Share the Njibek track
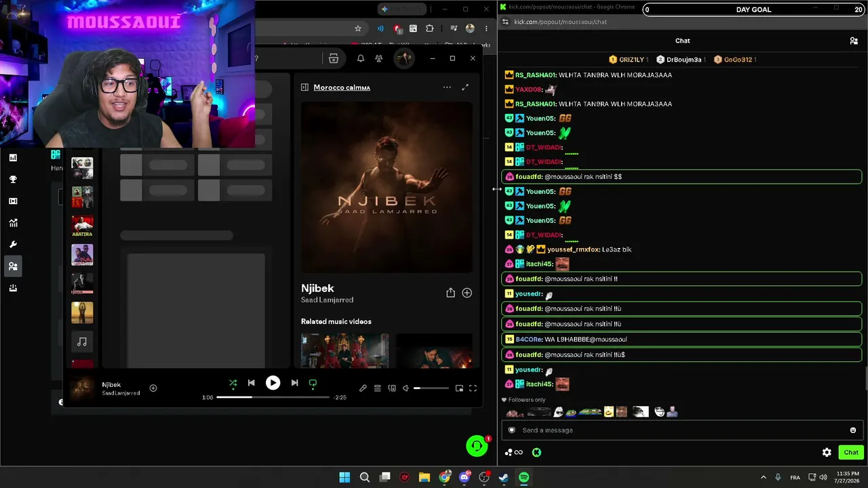The width and height of the screenshot is (868, 488). (x=450, y=293)
